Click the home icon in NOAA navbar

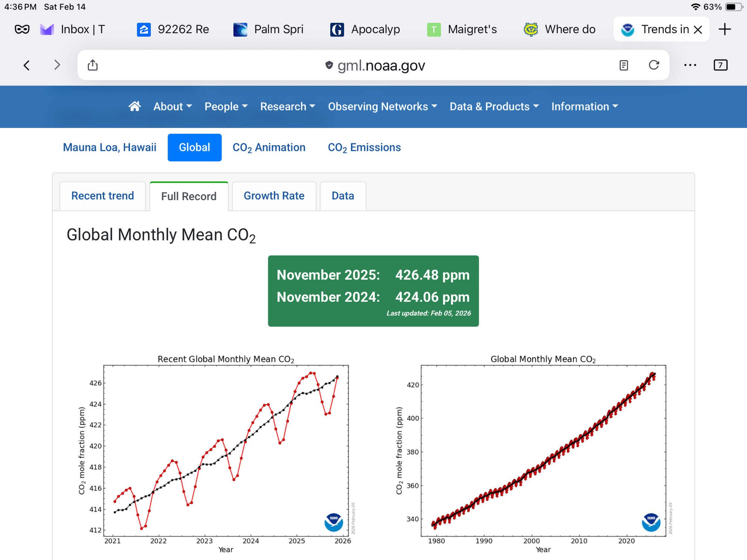pyautogui.click(x=134, y=106)
